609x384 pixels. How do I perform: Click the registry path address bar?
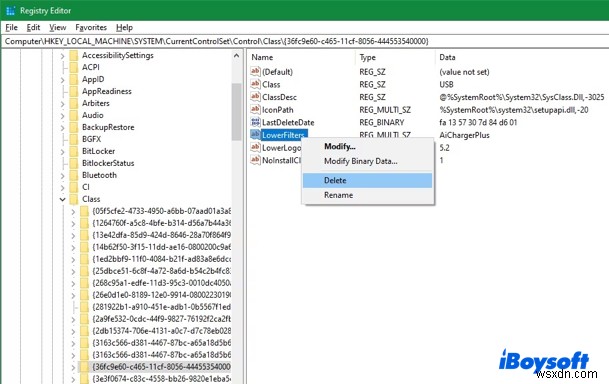pos(304,41)
